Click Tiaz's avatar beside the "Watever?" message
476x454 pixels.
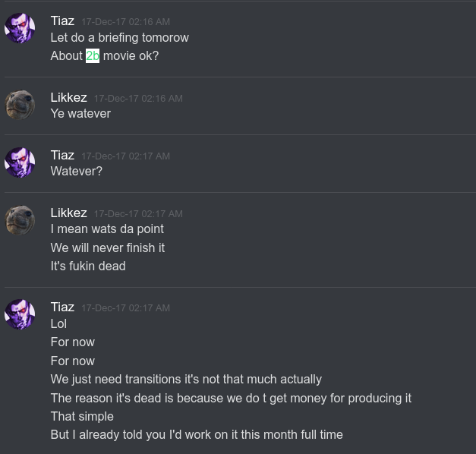(x=20, y=162)
